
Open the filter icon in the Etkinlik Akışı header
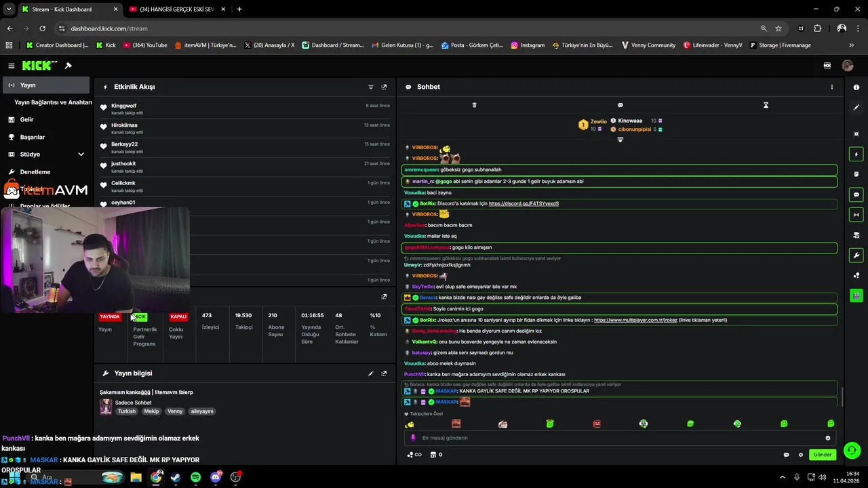click(x=371, y=87)
